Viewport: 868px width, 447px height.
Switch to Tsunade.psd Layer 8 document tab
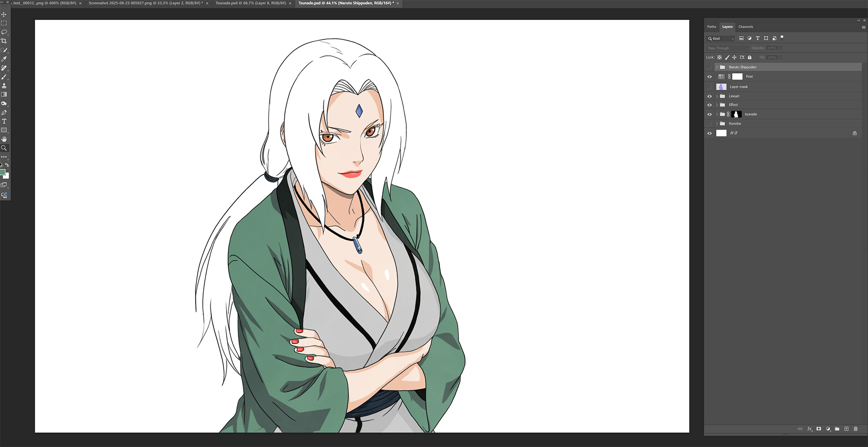[250, 3]
